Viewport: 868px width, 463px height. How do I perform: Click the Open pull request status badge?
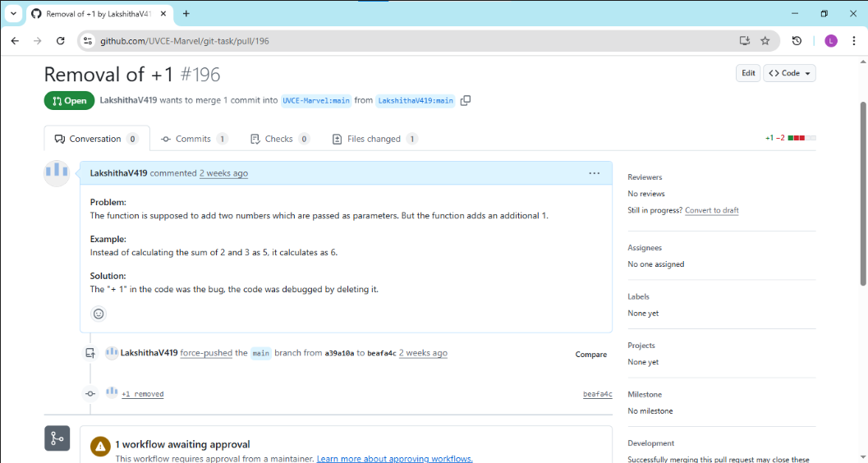(69, 101)
